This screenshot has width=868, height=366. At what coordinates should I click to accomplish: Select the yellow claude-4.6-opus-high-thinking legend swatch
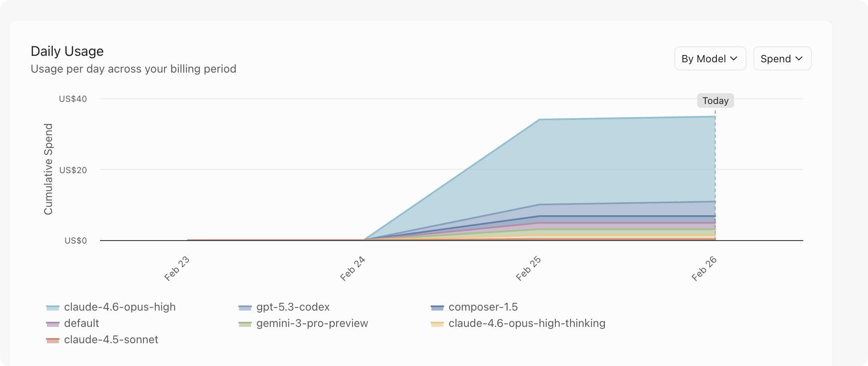click(437, 324)
